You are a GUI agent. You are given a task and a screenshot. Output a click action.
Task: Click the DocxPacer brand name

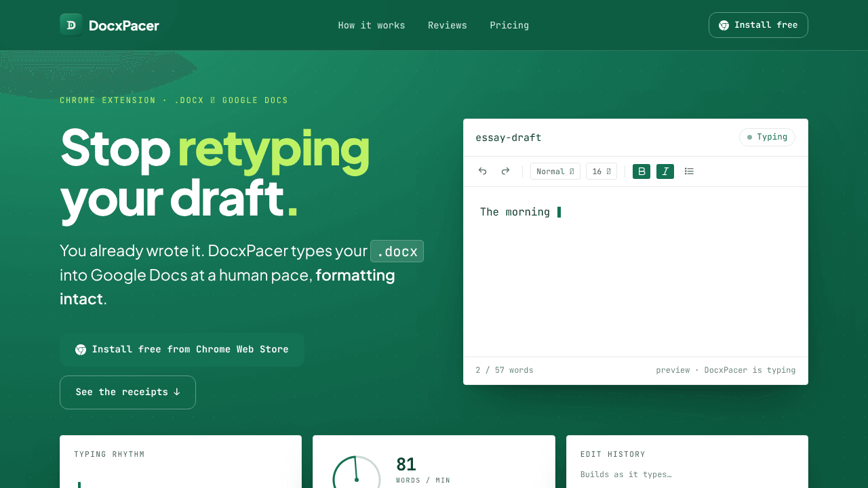(124, 26)
